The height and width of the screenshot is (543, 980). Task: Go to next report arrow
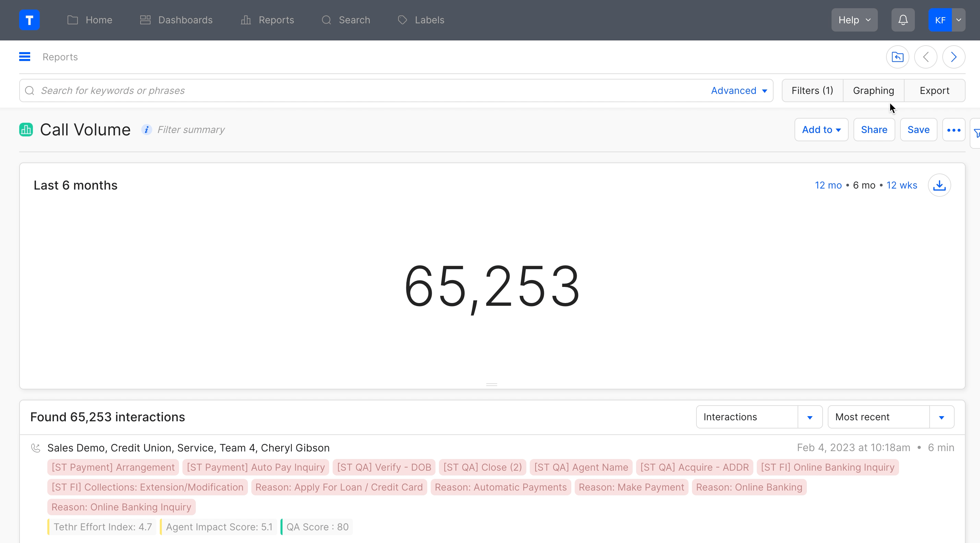tap(954, 57)
